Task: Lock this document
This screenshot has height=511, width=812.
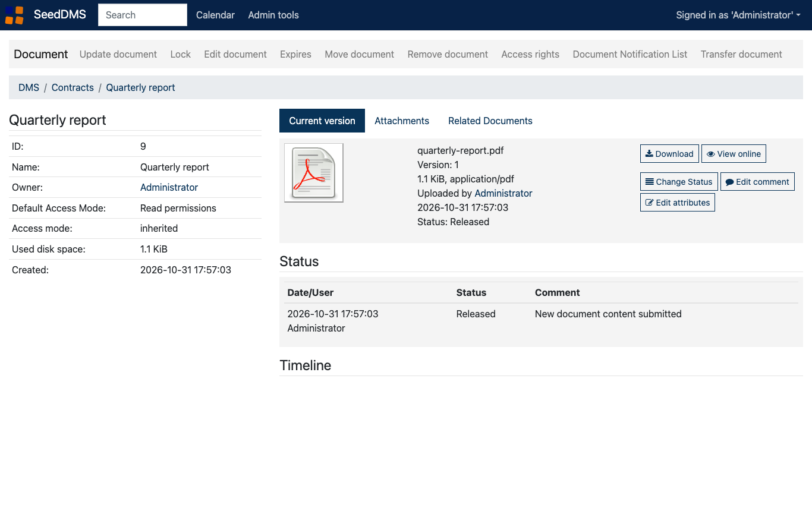Action: 181,54
